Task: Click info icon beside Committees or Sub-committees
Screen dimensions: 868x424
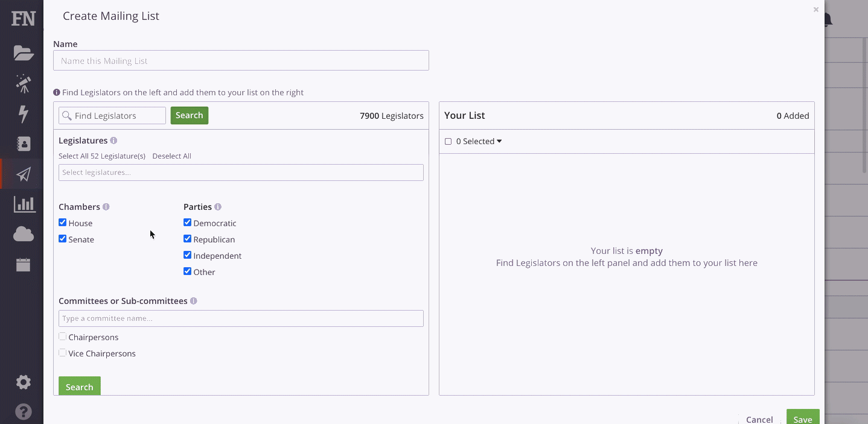Action: point(194,301)
